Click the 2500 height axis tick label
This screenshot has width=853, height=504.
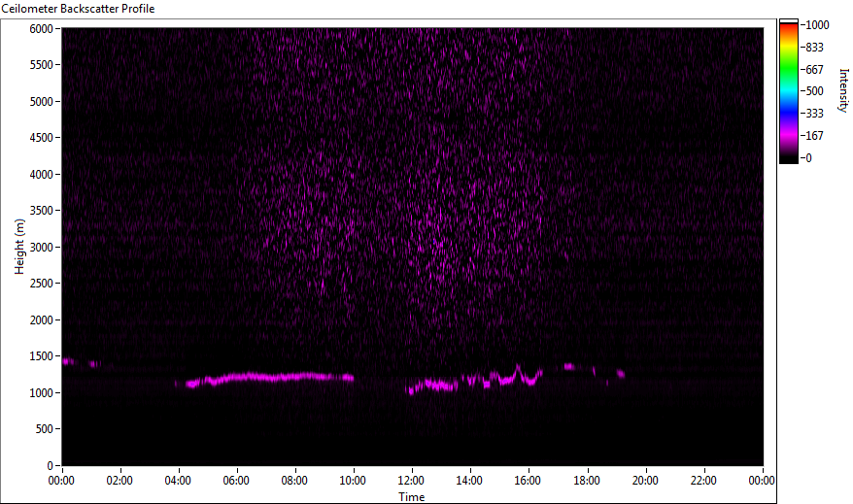click(x=42, y=284)
